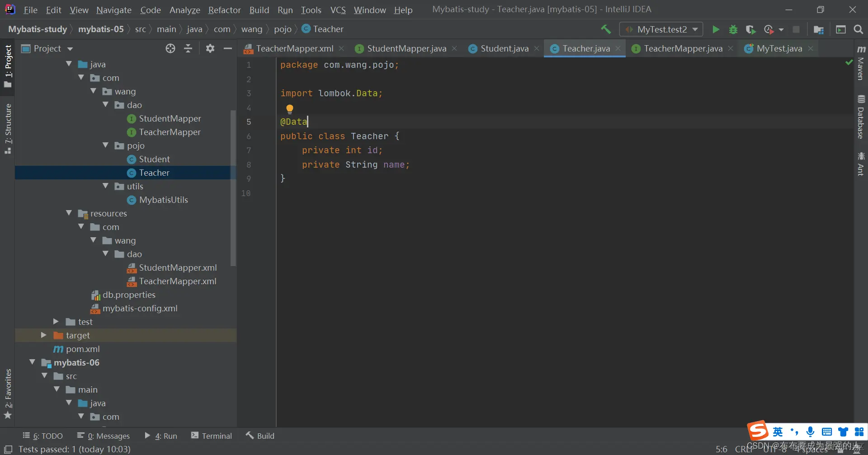
Task: Collapse the mybatis-06 module
Action: [32, 362]
